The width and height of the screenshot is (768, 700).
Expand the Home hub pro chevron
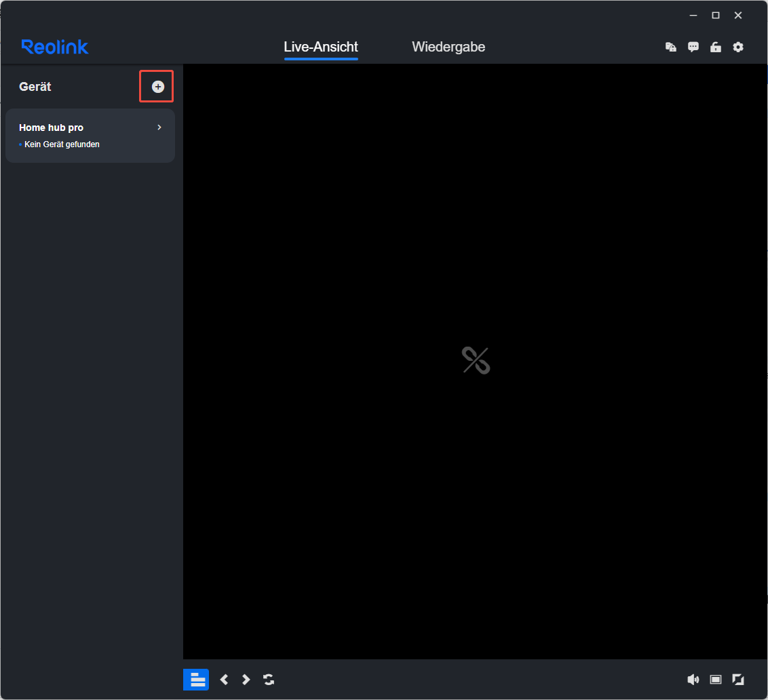point(159,128)
